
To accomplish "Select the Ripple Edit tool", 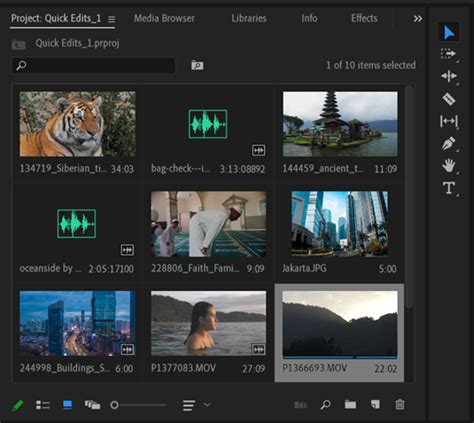I will [449, 76].
